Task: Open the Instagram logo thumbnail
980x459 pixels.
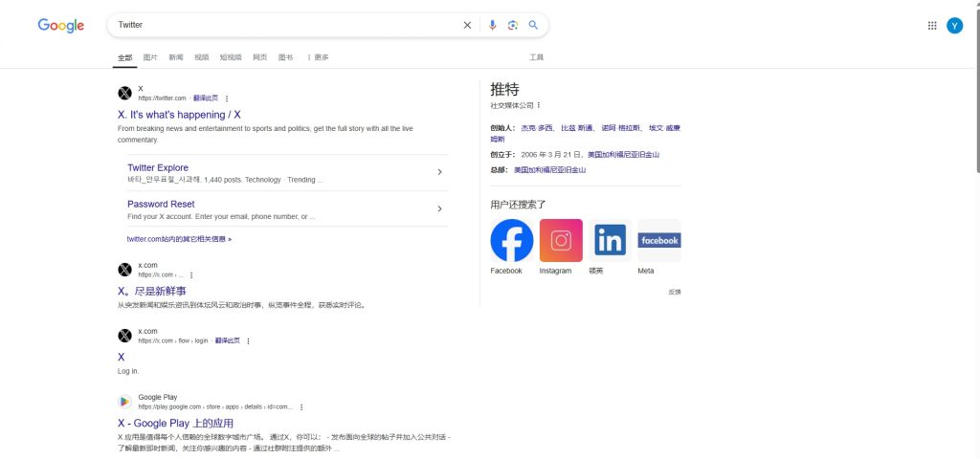Action: [x=561, y=240]
